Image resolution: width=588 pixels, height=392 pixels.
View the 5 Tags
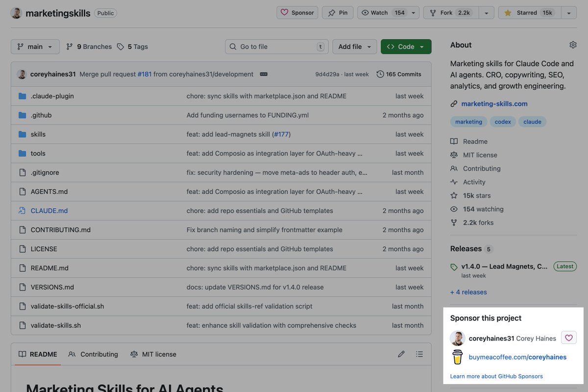pyautogui.click(x=132, y=47)
